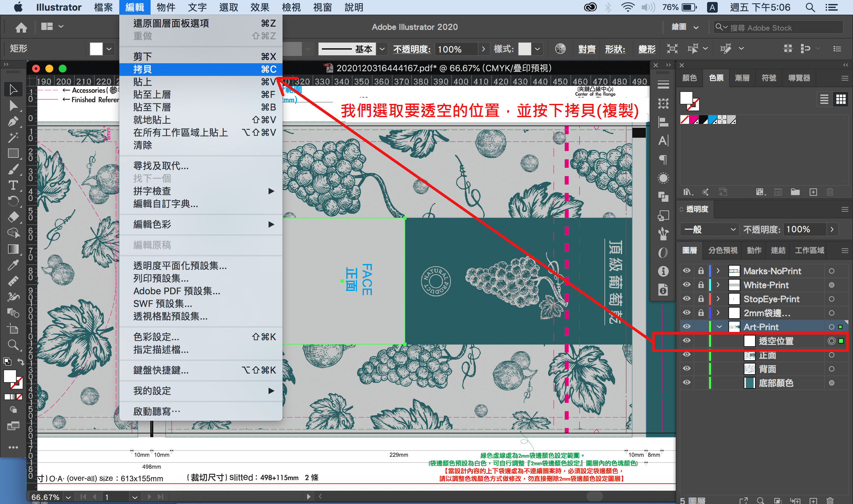Hide the 背面 layer
Viewport: 853px width, 504px height.
click(686, 369)
